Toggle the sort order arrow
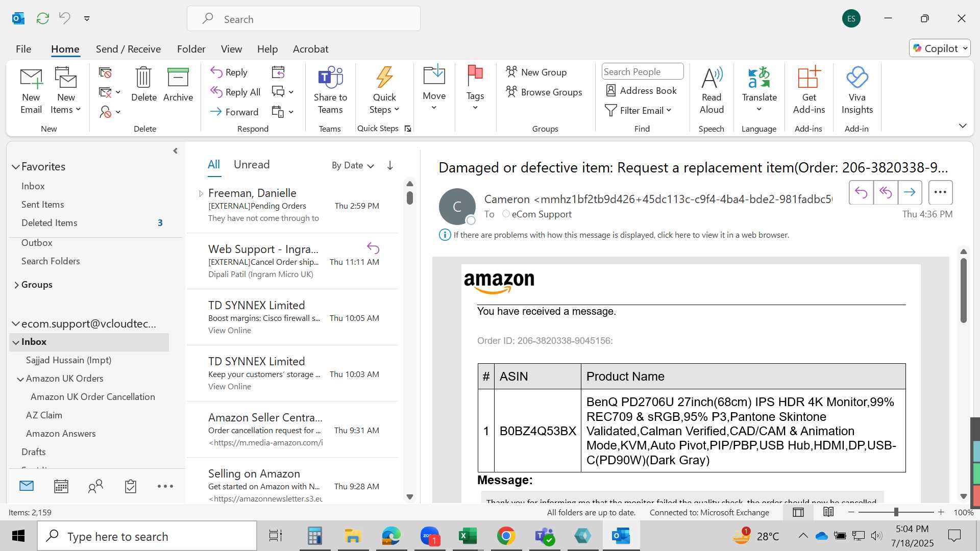 (390, 165)
